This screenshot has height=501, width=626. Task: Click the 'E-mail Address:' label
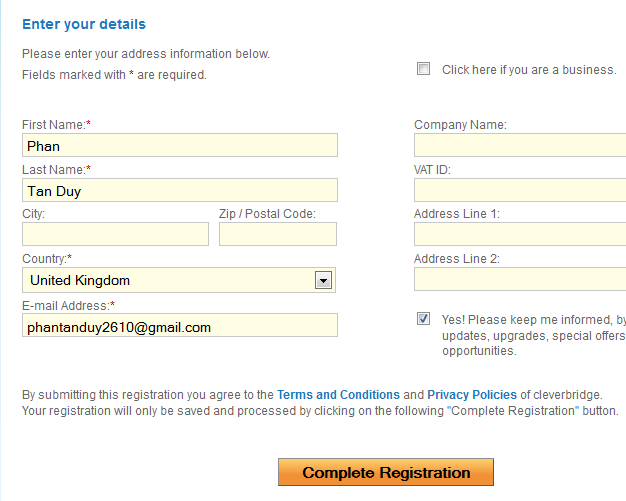[x=66, y=305]
